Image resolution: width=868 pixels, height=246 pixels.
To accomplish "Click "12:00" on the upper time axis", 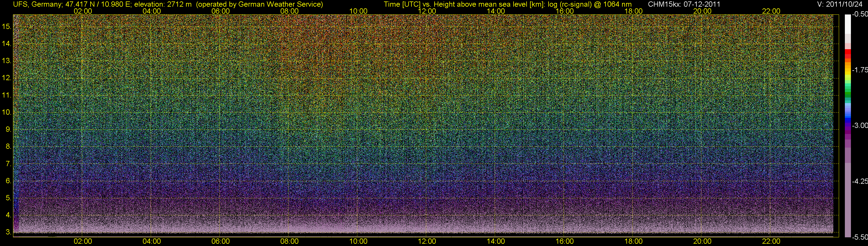I will coord(427,11).
